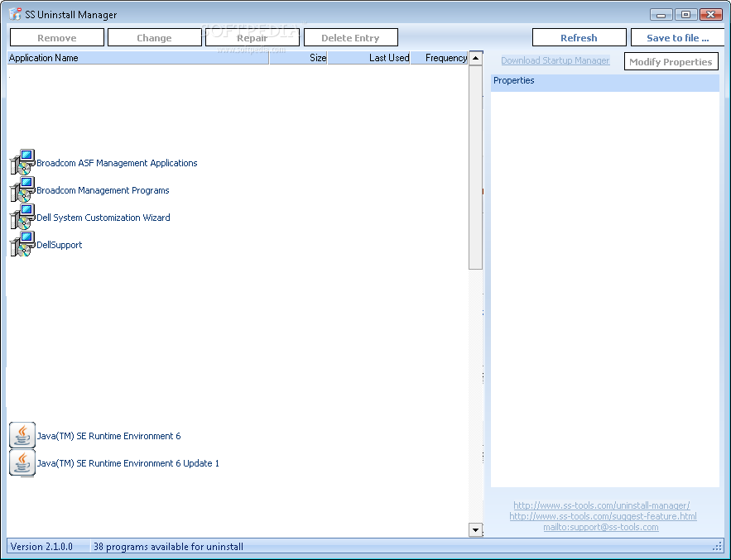Select Java(TM) SE Runtime Environment 6 Update 1 text
Viewport: 731px width, 560px height.
point(127,463)
